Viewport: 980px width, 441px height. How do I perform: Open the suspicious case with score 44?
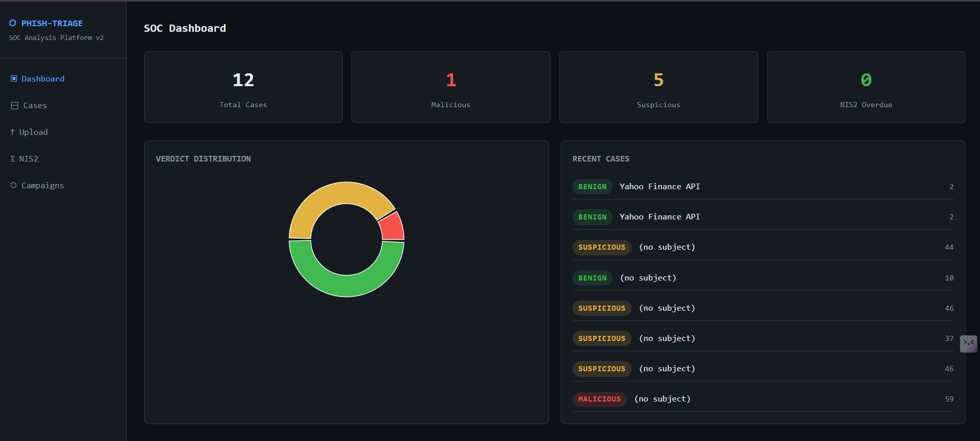(x=763, y=247)
